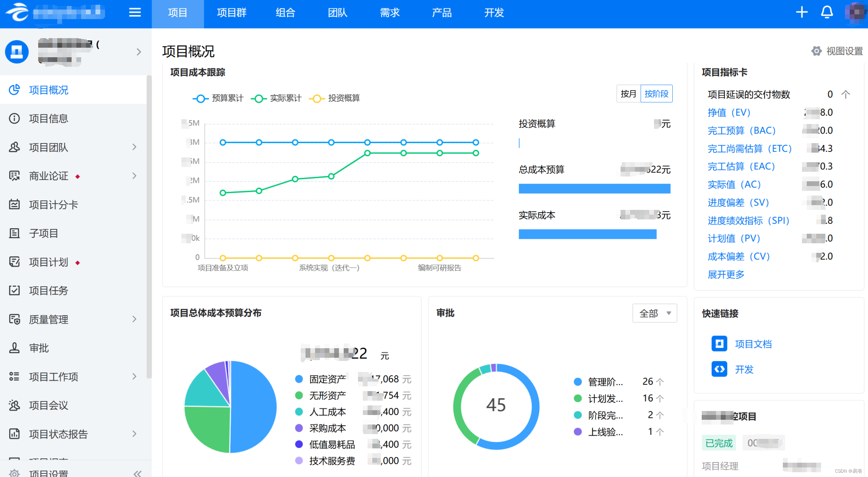Click the 挣值 (EV) indicator link

coord(729,112)
